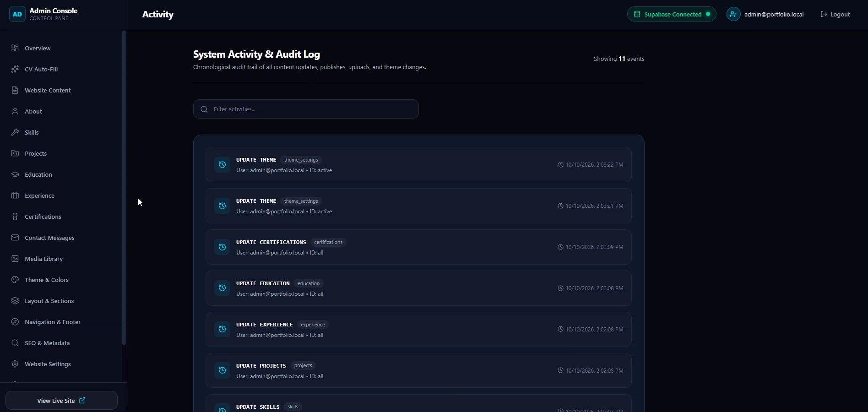Click the history icon on the UPDATE CERTIFICATIONS entry
Viewport: 868px width, 412px height.
pyautogui.click(x=222, y=247)
